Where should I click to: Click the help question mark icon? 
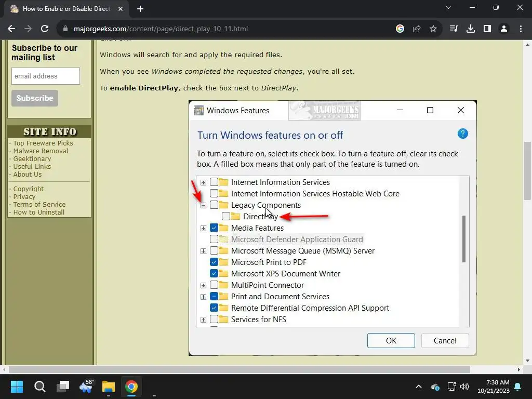pos(462,134)
